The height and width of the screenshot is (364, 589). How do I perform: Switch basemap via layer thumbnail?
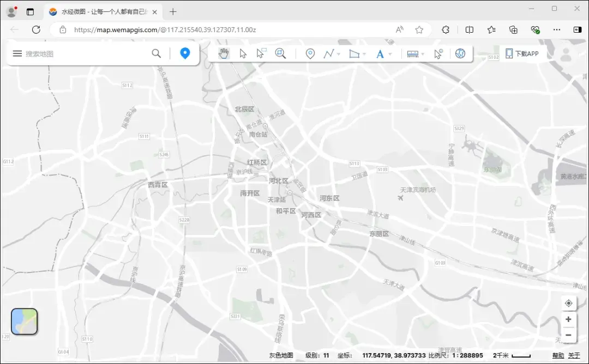[25, 321]
